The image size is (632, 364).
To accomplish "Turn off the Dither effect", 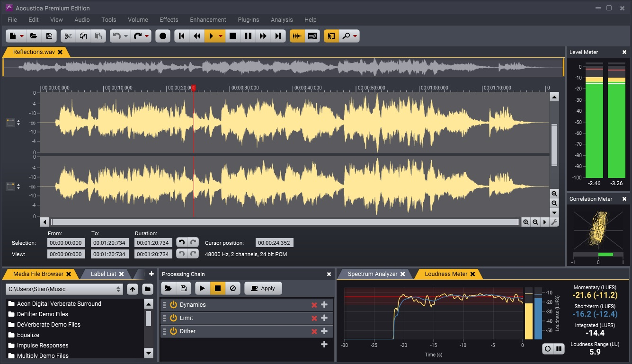I will [x=173, y=331].
